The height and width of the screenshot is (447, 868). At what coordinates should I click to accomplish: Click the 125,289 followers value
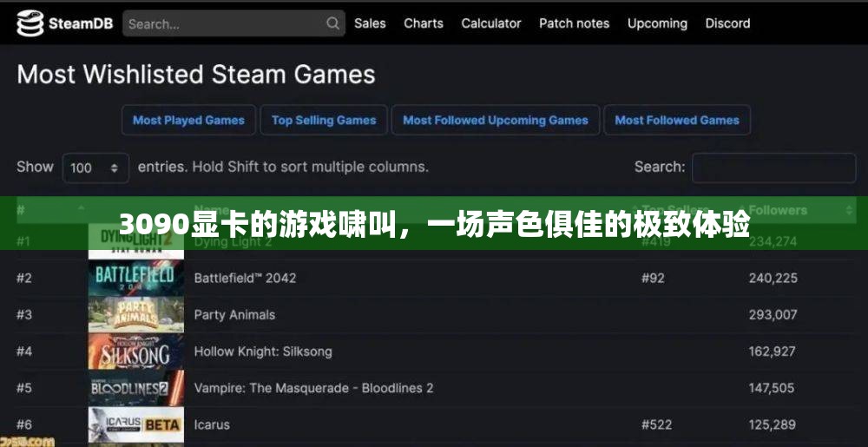point(773,425)
